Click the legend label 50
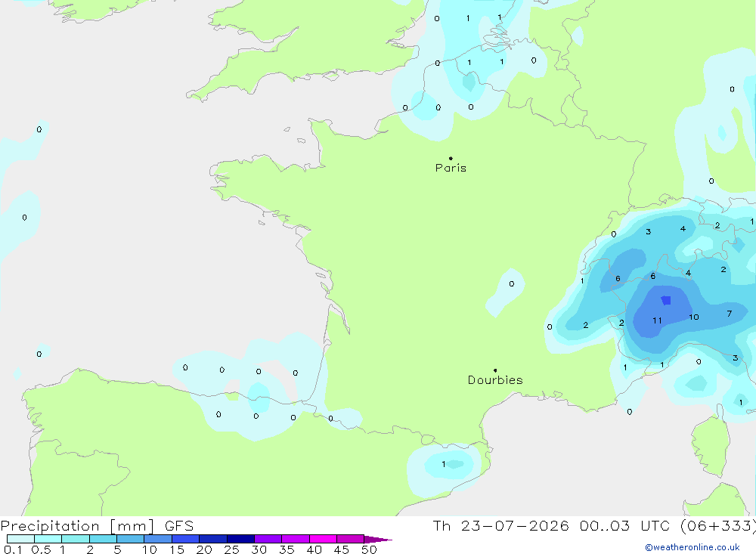Viewport: 756px width, 554px height. (x=369, y=549)
